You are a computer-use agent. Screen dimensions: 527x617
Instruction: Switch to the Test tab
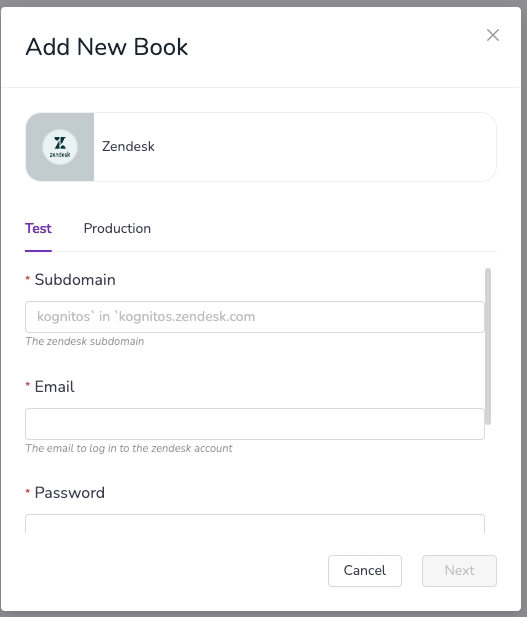pyautogui.click(x=38, y=229)
